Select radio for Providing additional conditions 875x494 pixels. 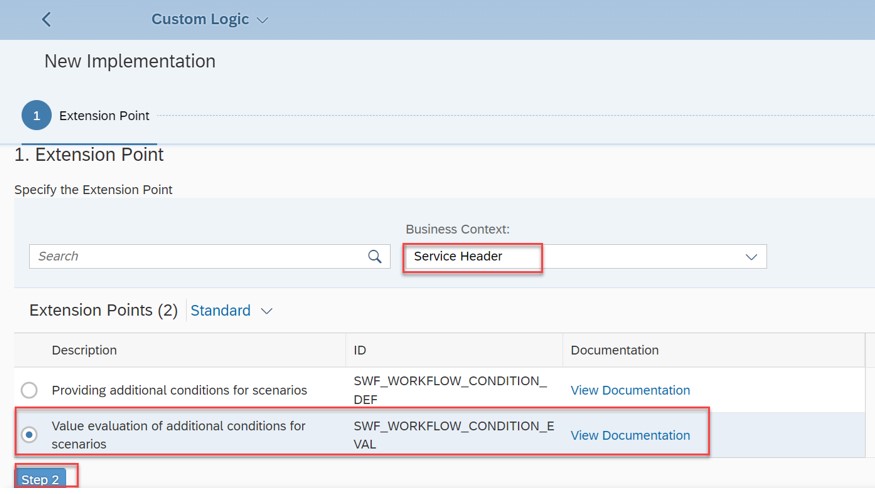pos(29,390)
